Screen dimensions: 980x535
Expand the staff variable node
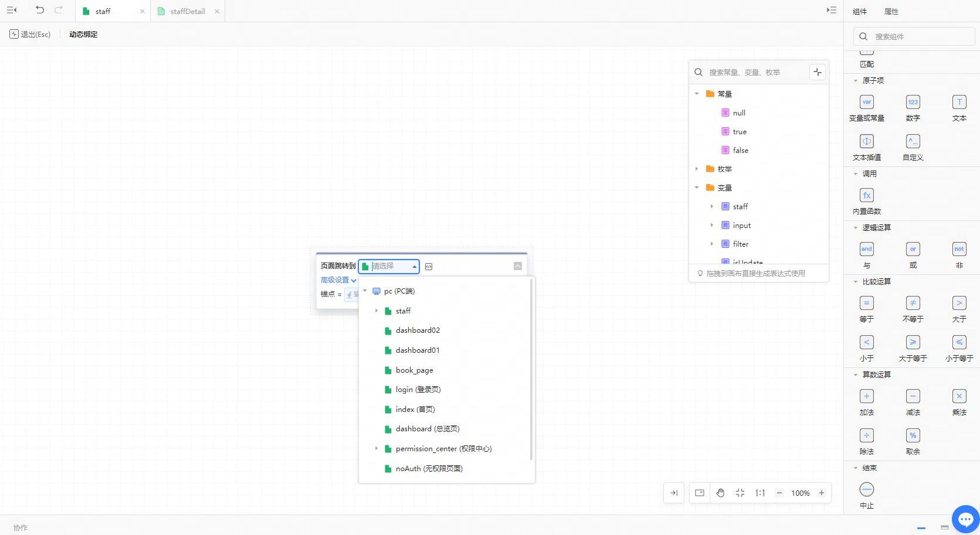pyautogui.click(x=712, y=206)
